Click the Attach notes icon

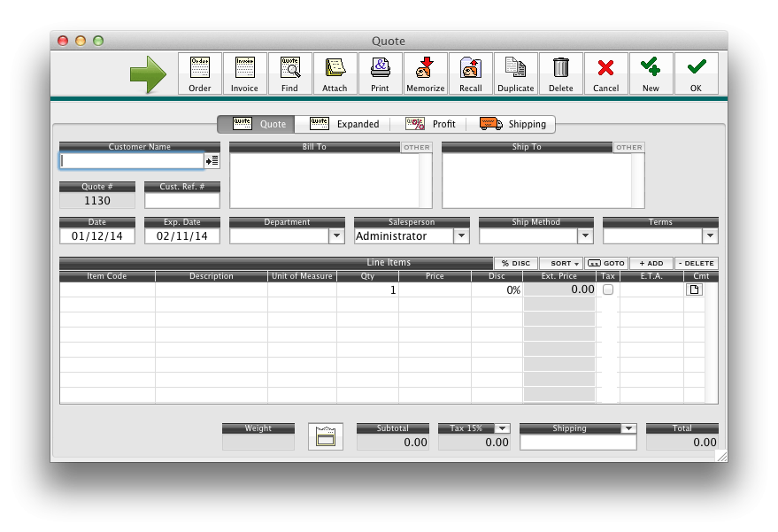(x=335, y=73)
